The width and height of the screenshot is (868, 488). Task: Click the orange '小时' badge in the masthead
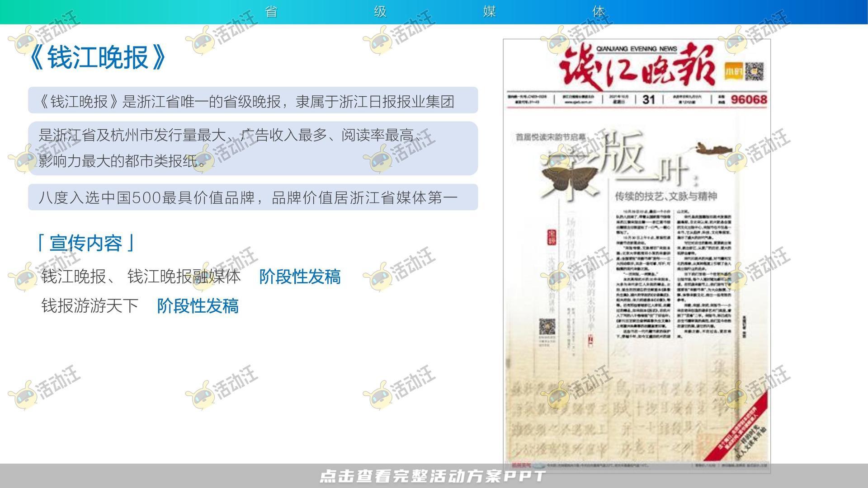tap(733, 72)
